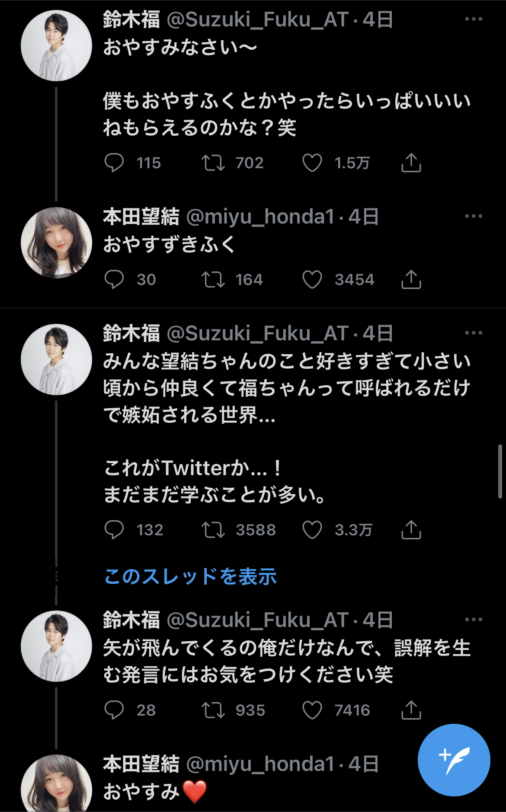
Task: Retweet the post with 3588 retweets
Action: point(213,530)
